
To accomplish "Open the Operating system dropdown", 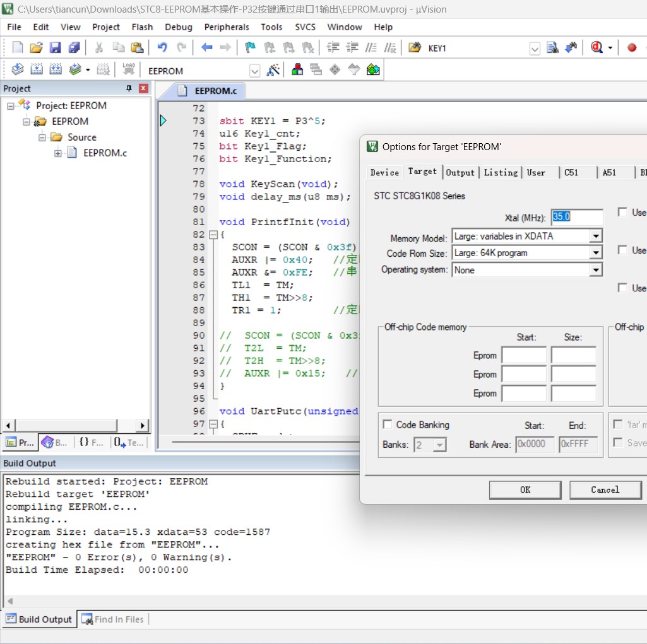I will [595, 270].
